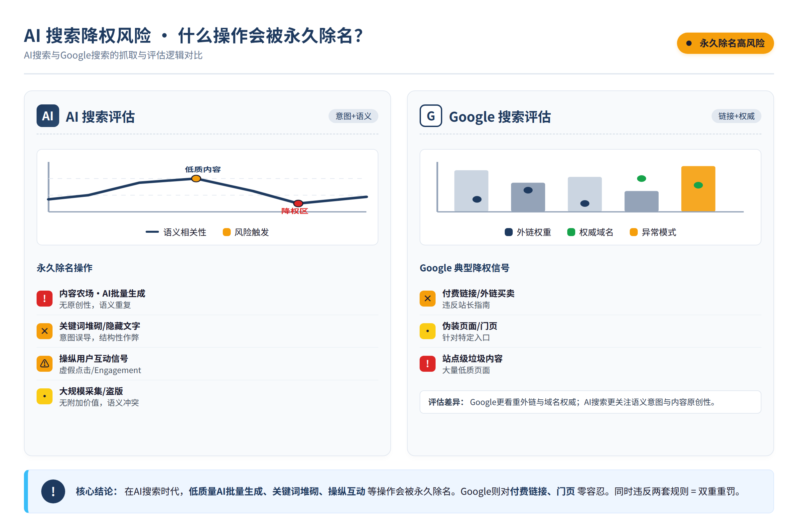Click the Google 搜索评估 panel heading
Viewport: 798px width, 532px height.
(x=500, y=117)
